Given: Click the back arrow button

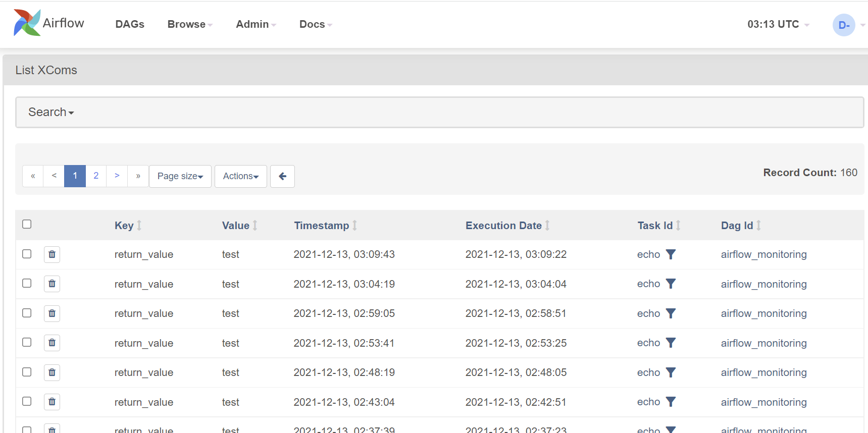Looking at the screenshot, I should point(282,176).
